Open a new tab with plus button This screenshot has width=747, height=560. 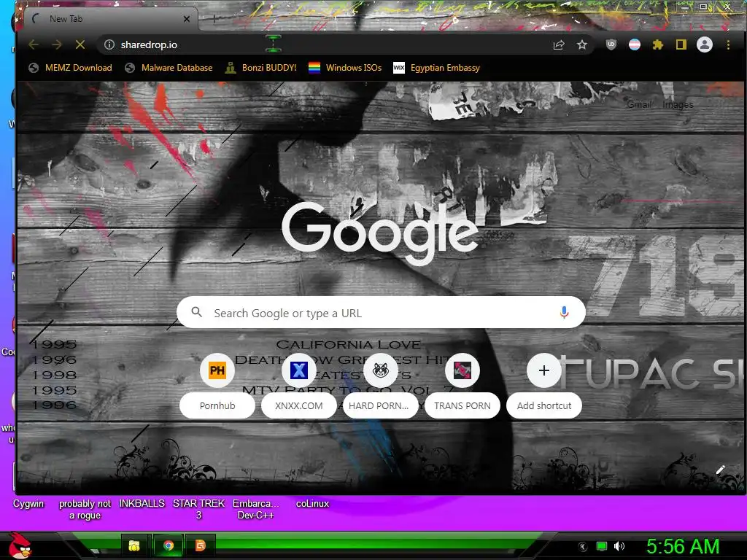pyautogui.click(x=214, y=19)
